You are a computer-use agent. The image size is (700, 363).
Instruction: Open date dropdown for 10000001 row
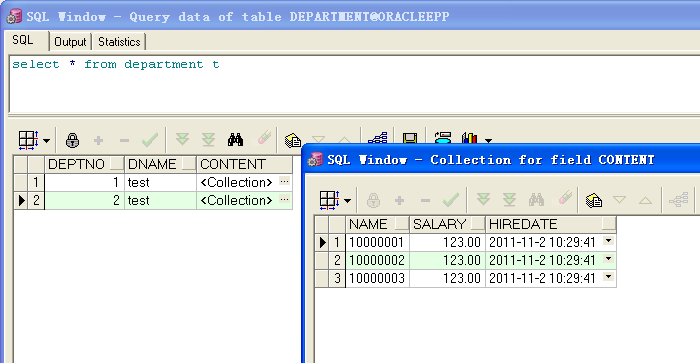[x=608, y=241]
